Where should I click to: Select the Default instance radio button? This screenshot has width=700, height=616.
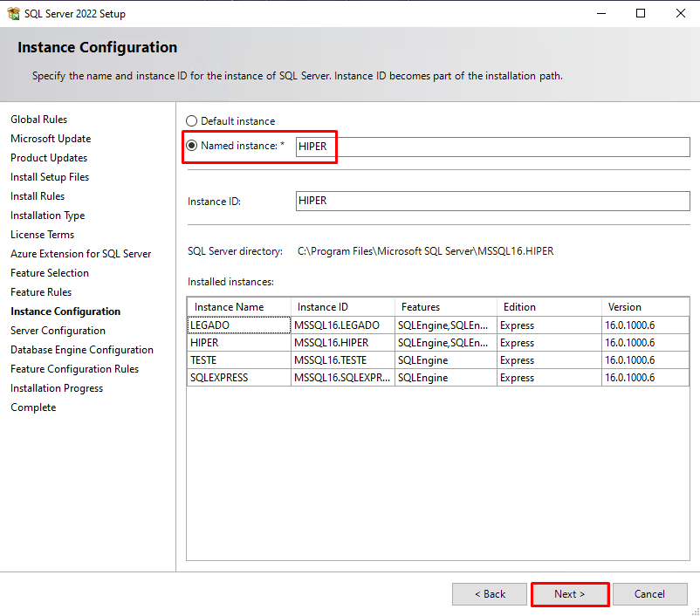click(191, 120)
